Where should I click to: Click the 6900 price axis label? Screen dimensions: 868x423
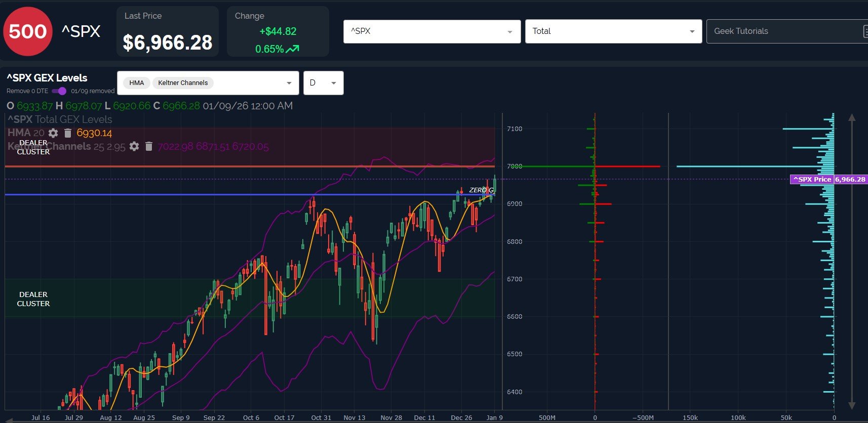point(515,204)
